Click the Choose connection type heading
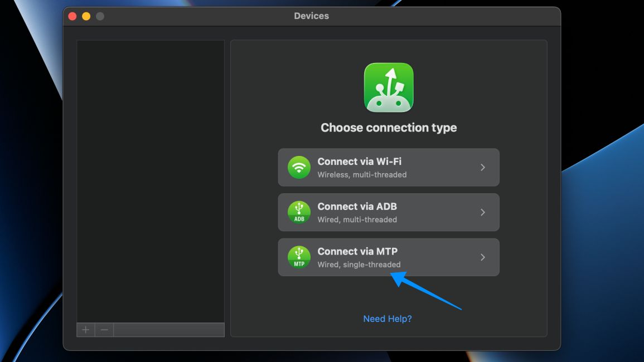The width and height of the screenshot is (644, 362). (389, 128)
